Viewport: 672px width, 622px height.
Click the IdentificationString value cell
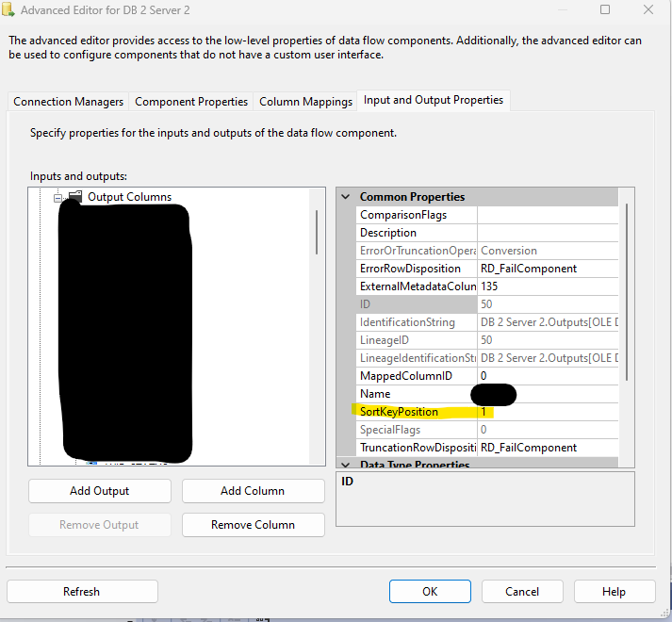coord(548,322)
